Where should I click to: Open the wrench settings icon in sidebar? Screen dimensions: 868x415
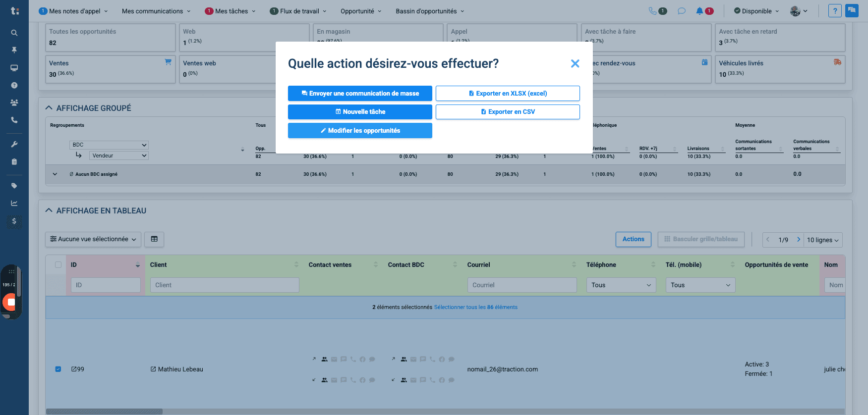(14, 144)
